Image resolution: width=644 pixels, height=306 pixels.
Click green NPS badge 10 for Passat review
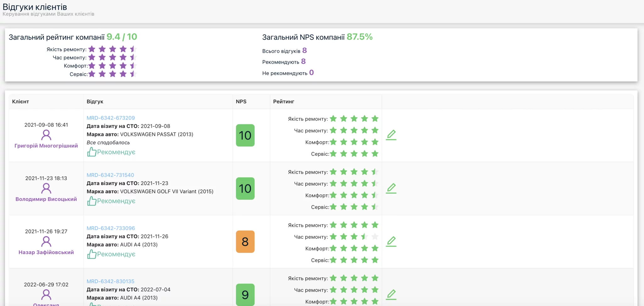[x=245, y=135]
